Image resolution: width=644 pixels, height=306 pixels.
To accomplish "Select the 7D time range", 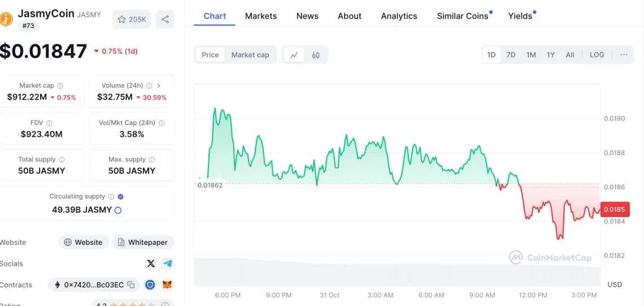I will point(511,55).
